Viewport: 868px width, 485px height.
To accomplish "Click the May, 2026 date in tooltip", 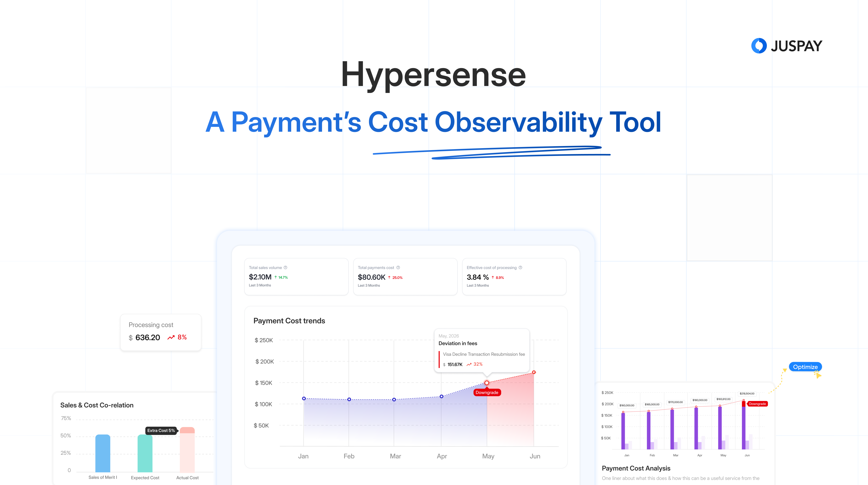I will click(449, 336).
